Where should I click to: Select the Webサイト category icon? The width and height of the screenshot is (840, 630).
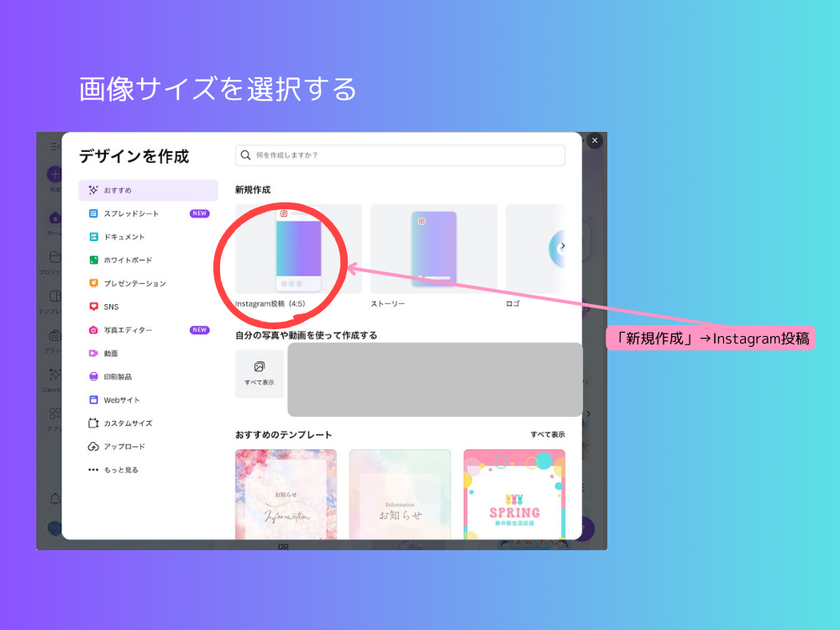[x=95, y=400]
